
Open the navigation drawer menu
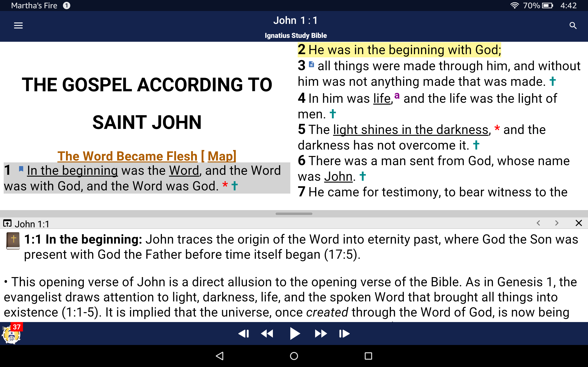18,25
